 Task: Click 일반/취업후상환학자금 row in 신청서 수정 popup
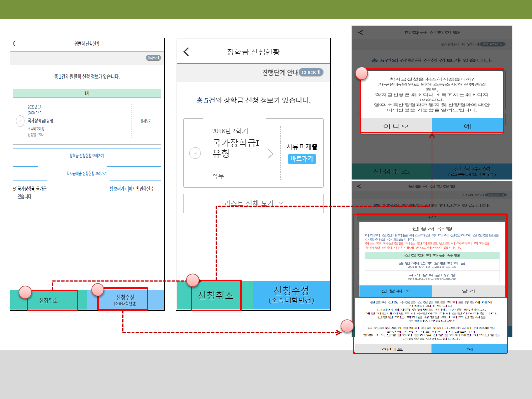pyautogui.click(x=432, y=265)
